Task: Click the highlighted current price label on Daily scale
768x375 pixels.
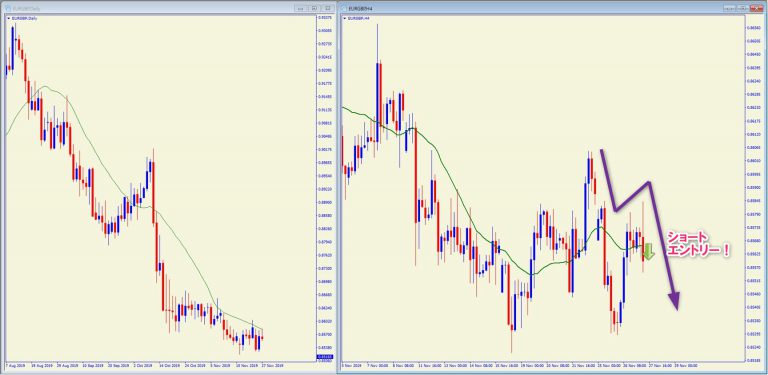Action: pyautogui.click(x=326, y=356)
